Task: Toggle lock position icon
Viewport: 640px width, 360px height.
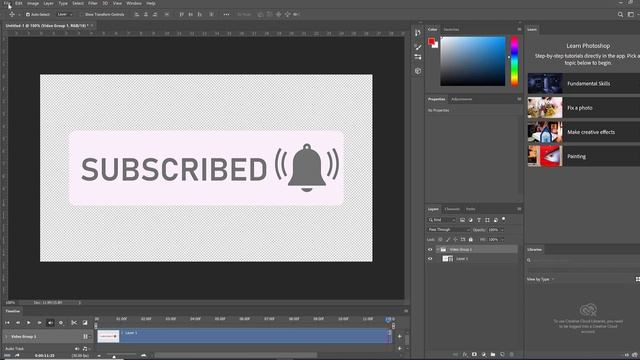Action: pos(455,240)
